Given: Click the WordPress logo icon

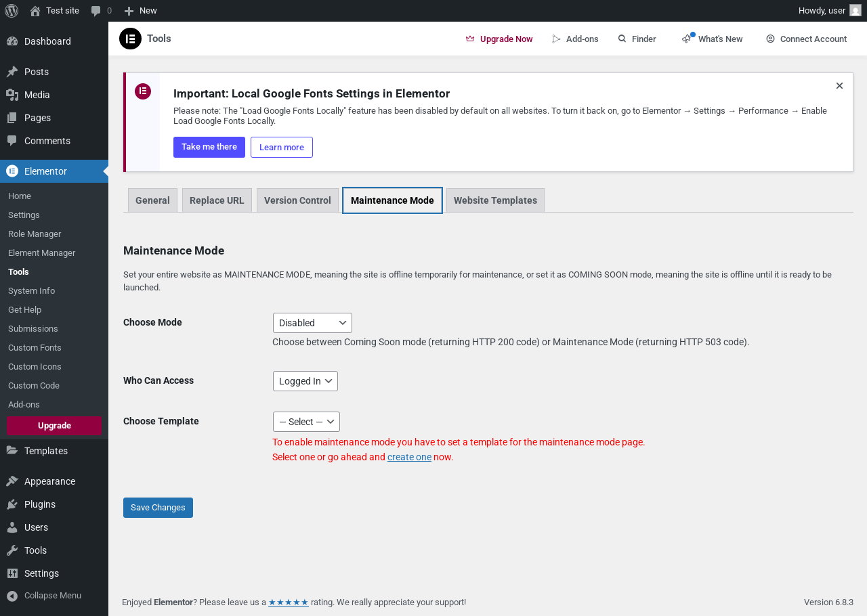Looking at the screenshot, I should coord(12,11).
